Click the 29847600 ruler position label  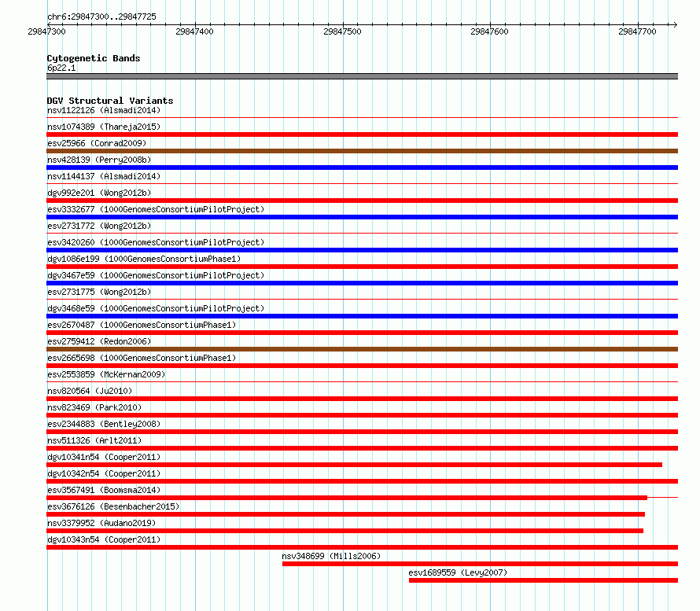click(489, 31)
